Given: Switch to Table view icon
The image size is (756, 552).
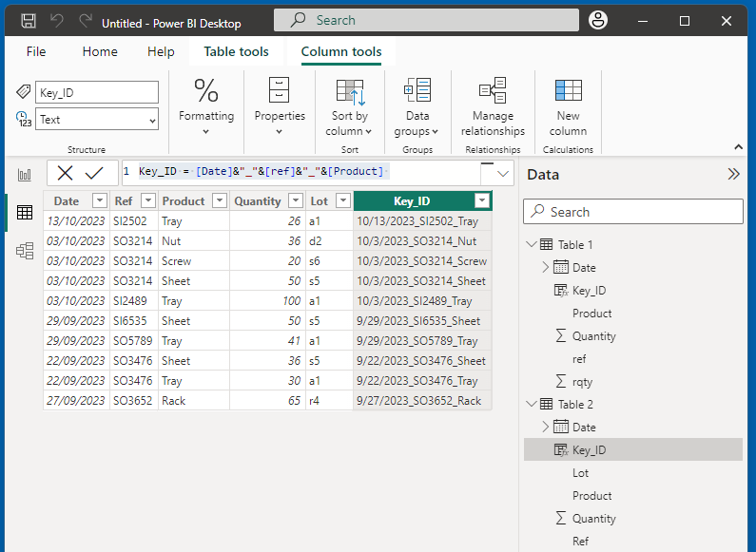Looking at the screenshot, I should (25, 213).
